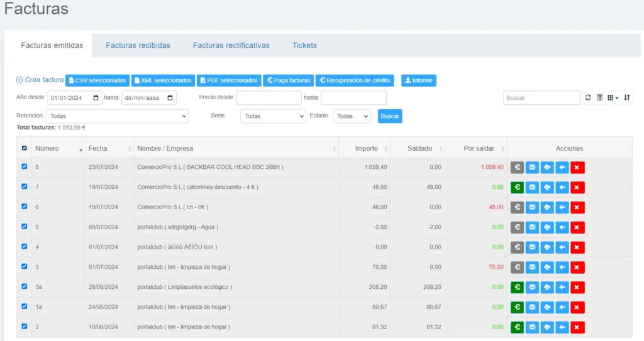The image size is (644, 341).
Task: Send invoice 8 by email
Action: [x=532, y=168]
